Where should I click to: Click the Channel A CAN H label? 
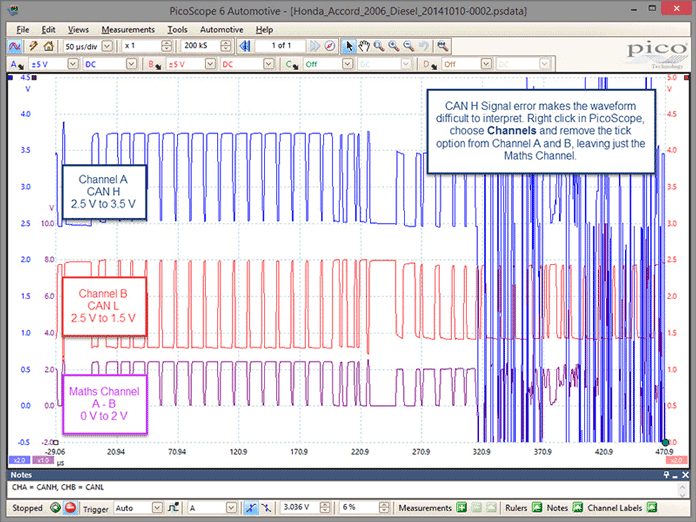tap(104, 192)
